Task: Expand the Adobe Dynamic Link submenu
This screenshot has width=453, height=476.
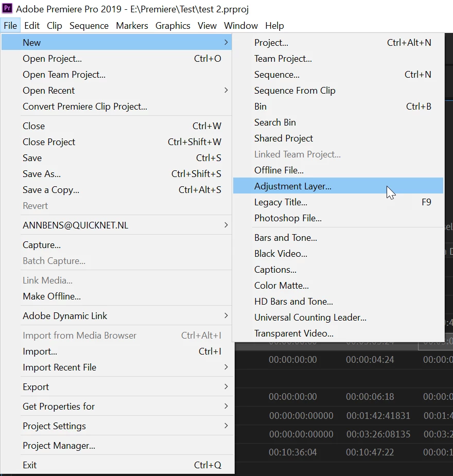Action: [x=116, y=316]
